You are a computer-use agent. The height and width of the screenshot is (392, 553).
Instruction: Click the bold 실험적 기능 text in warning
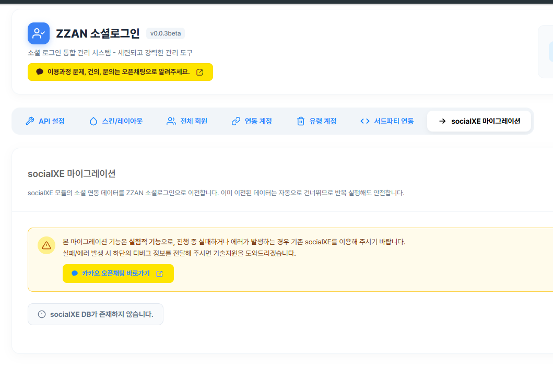pyautogui.click(x=145, y=242)
